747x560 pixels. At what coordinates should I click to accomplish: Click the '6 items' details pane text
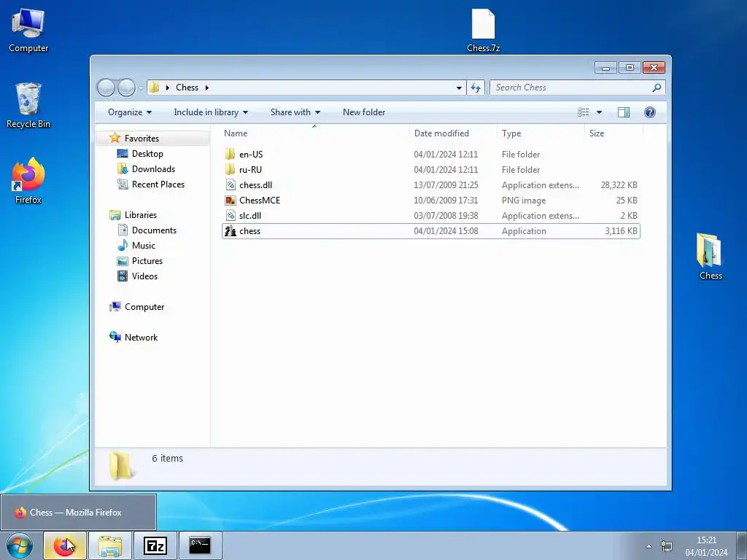click(x=167, y=458)
